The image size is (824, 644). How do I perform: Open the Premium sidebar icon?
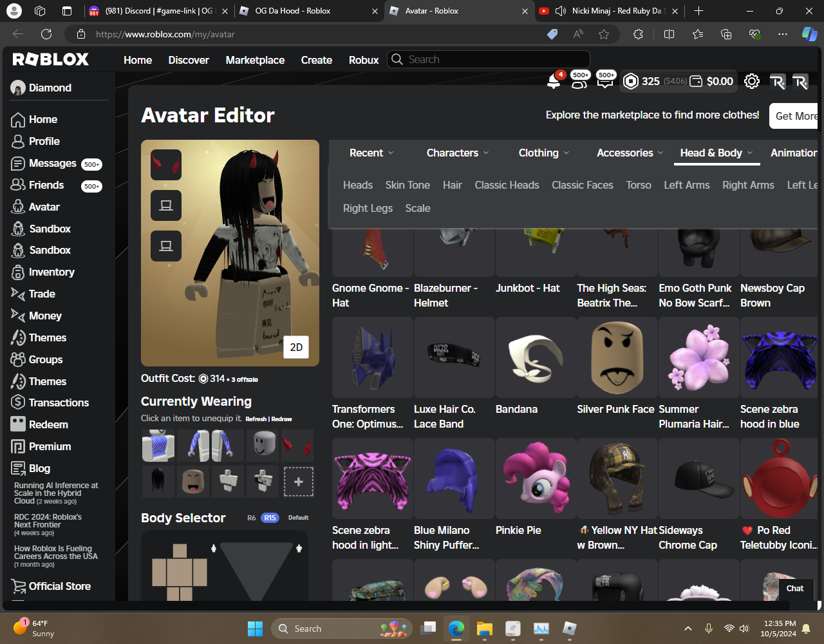[x=18, y=446]
